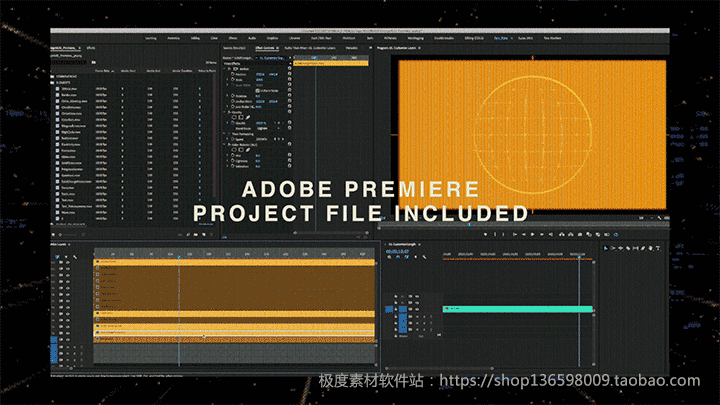
Task: Open the Blend Mode dropdown
Action: click(268, 129)
